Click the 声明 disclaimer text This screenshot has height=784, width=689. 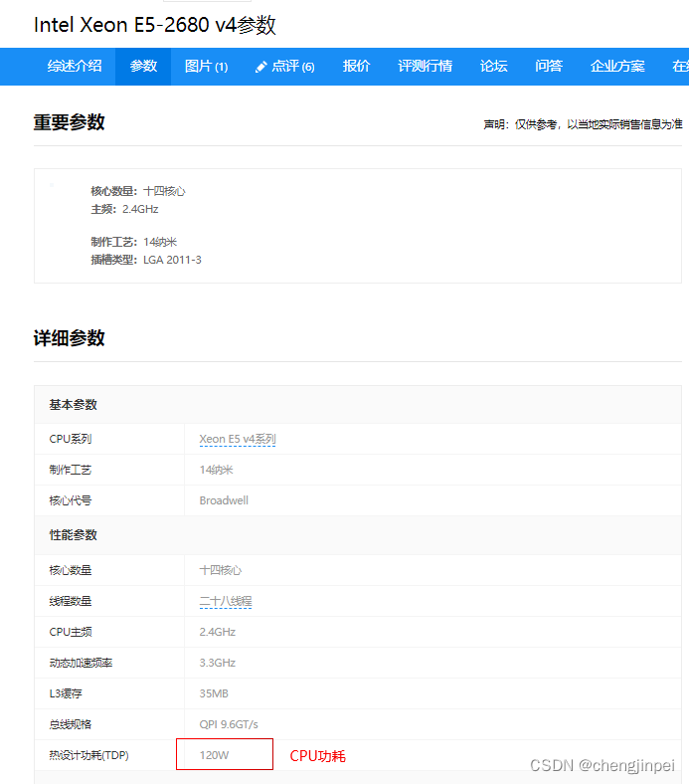click(583, 124)
